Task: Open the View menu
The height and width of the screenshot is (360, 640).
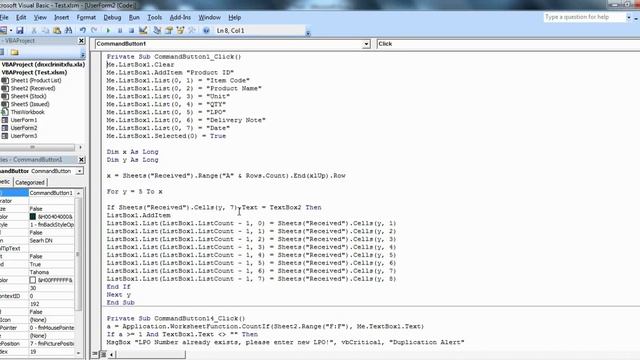Action: click(x=40, y=18)
